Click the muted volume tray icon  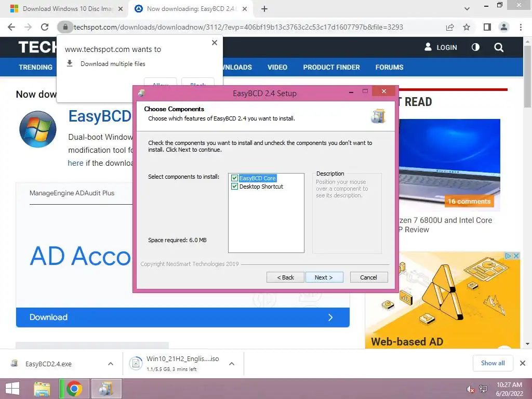470,389
